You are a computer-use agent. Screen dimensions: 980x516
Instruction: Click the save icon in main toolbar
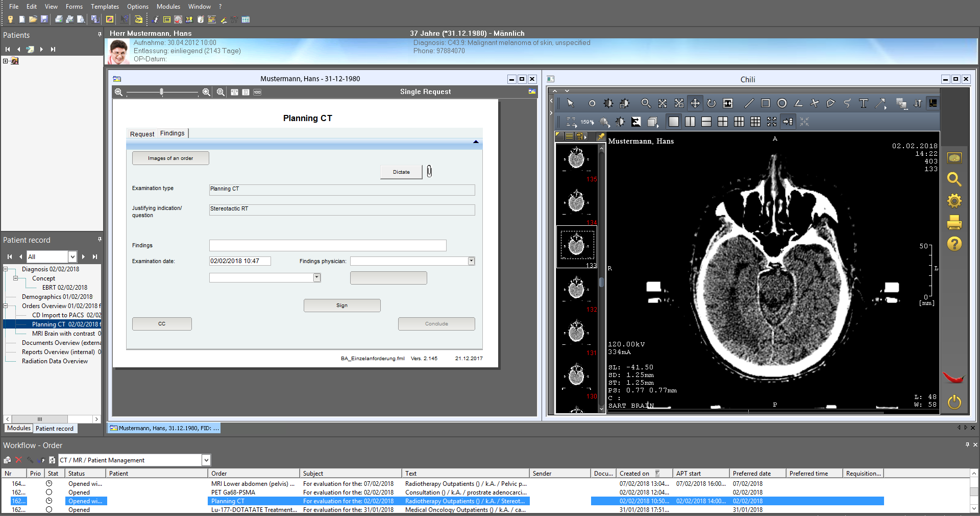tap(44, 19)
